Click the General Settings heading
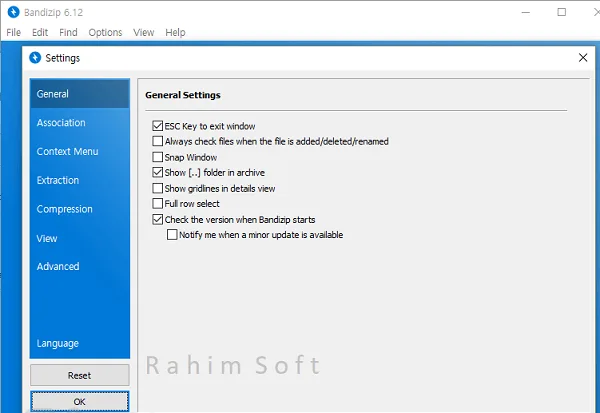Viewport: 600px width, 413px height. 183,95
